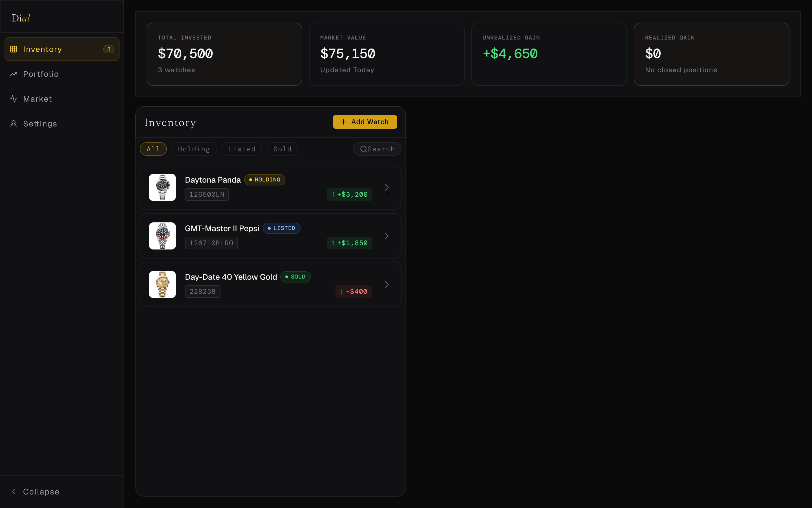812x508 pixels.
Task: Open Settings from the sidebar
Action: [62, 124]
